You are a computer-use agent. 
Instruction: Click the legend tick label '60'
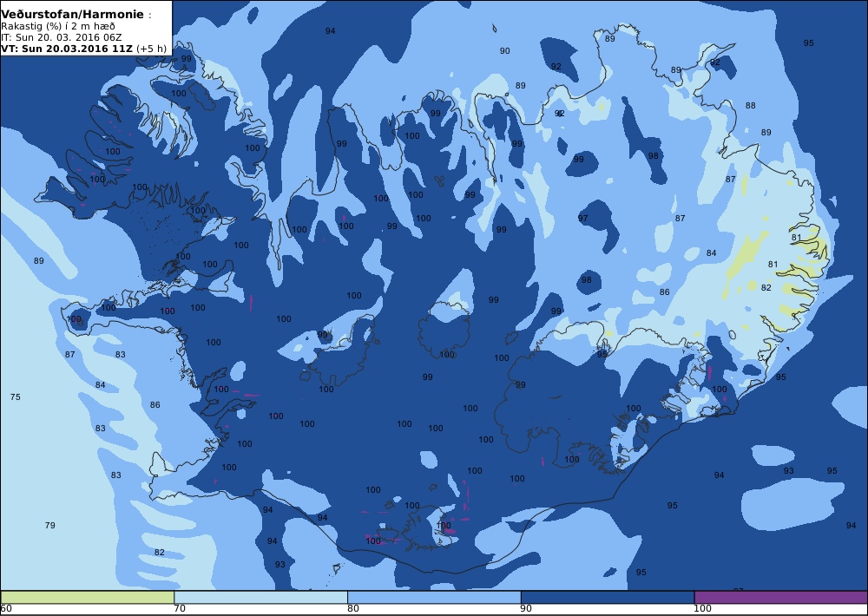pyautogui.click(x=6, y=609)
